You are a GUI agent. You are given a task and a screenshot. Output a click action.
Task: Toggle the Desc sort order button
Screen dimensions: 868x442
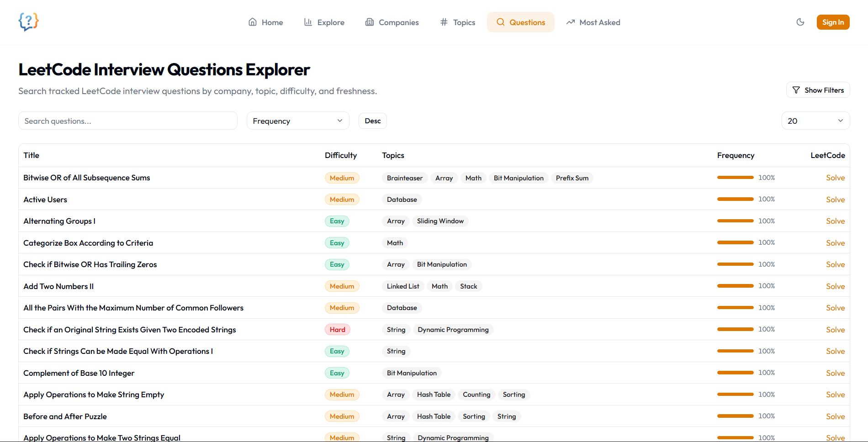pyautogui.click(x=373, y=121)
